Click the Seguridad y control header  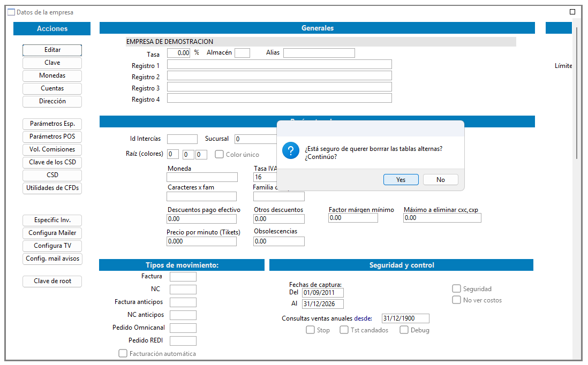pos(401,265)
